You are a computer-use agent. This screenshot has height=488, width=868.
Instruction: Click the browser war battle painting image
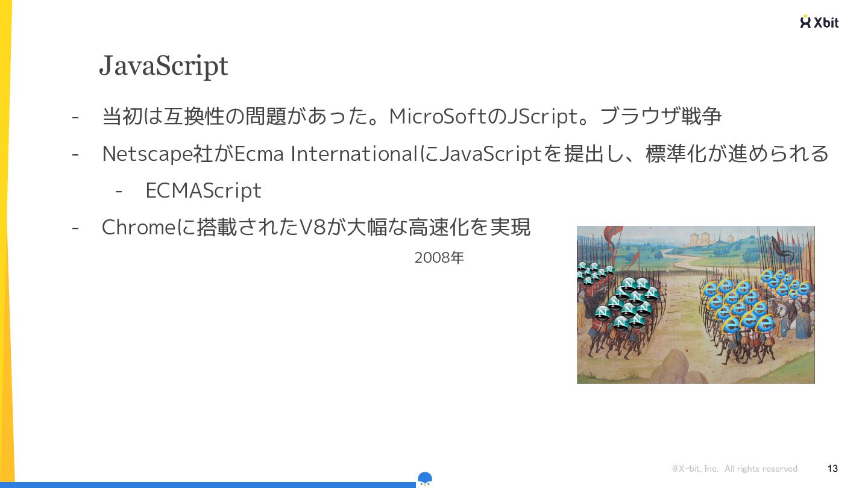click(x=696, y=305)
